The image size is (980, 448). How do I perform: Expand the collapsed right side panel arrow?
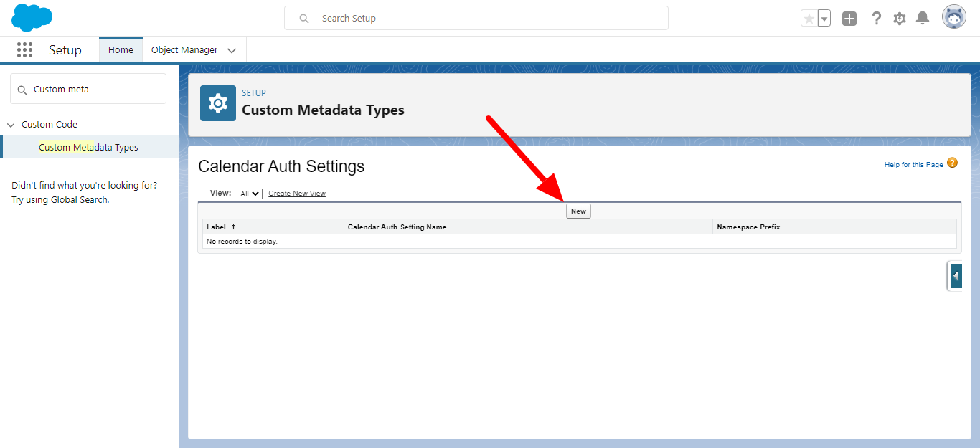956,276
